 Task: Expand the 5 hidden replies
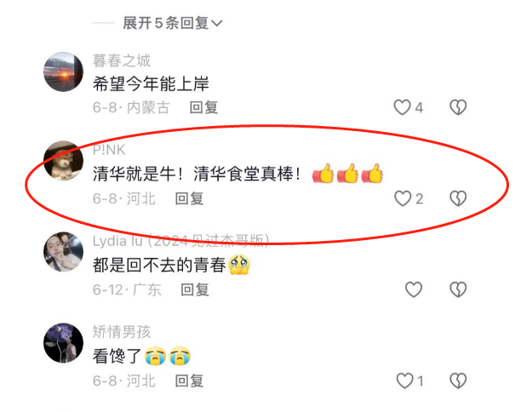[172, 23]
